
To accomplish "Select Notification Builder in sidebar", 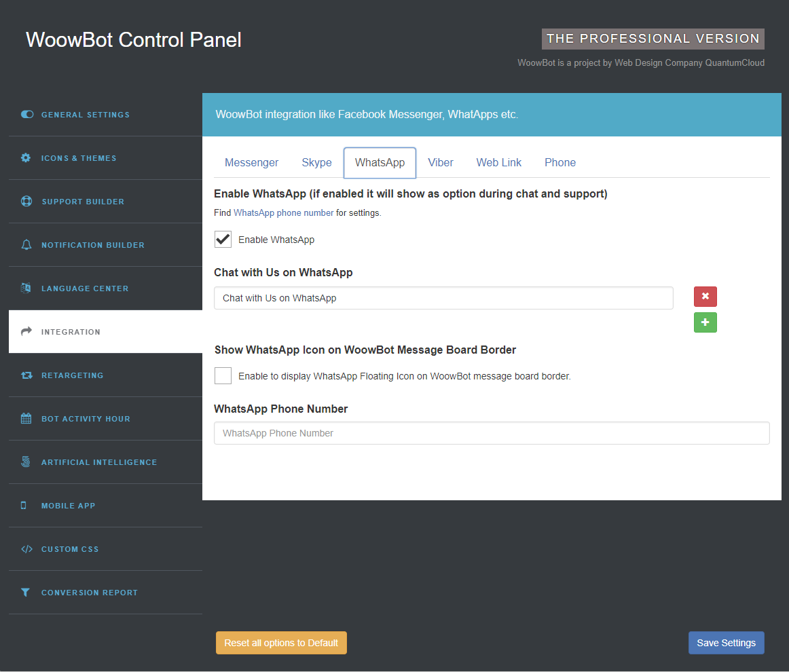I will click(x=106, y=245).
